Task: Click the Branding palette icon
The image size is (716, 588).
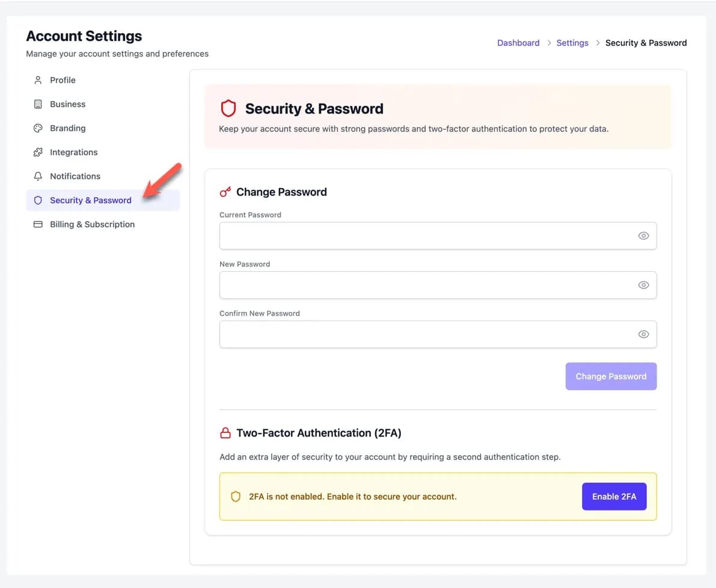Action: tap(38, 128)
